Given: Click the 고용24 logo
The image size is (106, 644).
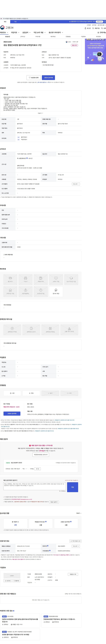Looking at the screenshot, I should point(7,28).
